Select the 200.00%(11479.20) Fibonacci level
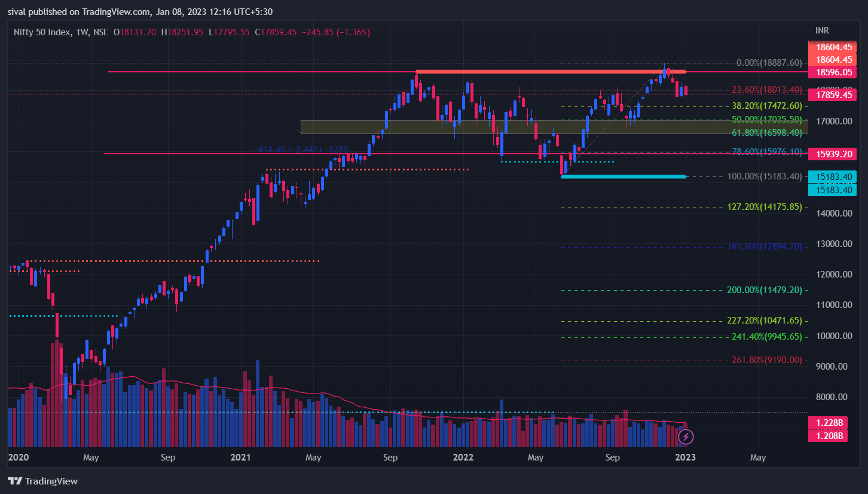This screenshot has width=868, height=494. point(765,290)
